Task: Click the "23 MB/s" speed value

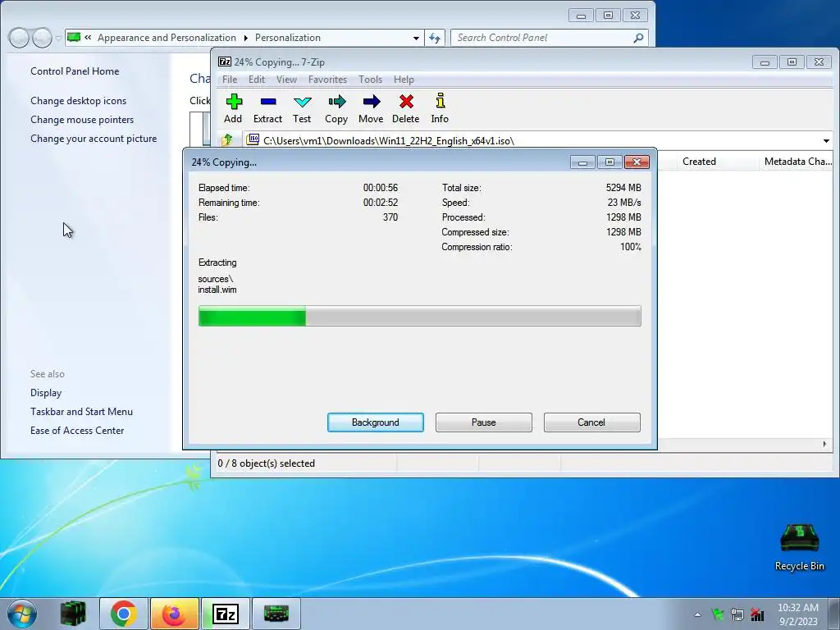Action: pyautogui.click(x=624, y=203)
